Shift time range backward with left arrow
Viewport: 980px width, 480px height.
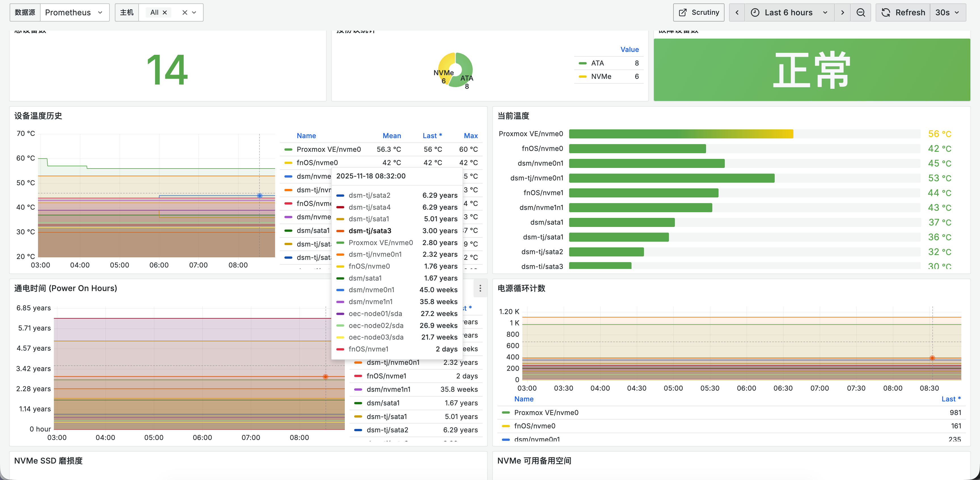coord(737,12)
